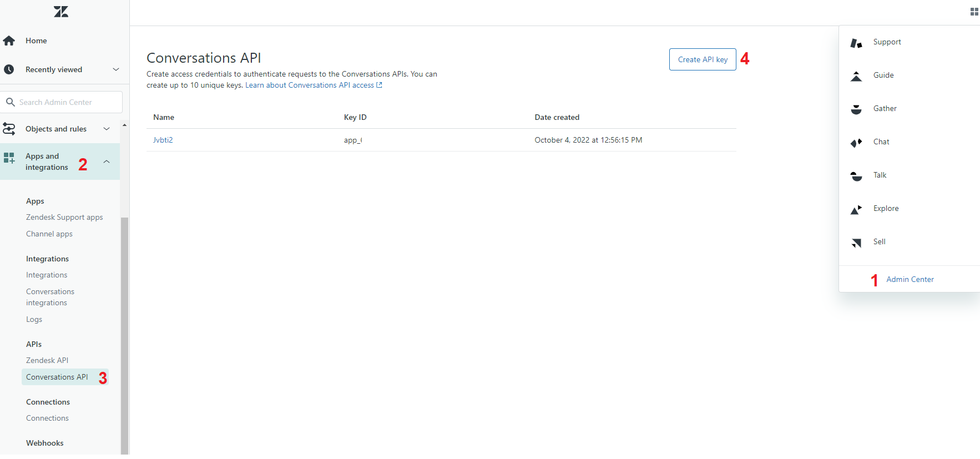Image resolution: width=980 pixels, height=459 pixels.
Task: Click the Guide product icon
Action: (856, 76)
